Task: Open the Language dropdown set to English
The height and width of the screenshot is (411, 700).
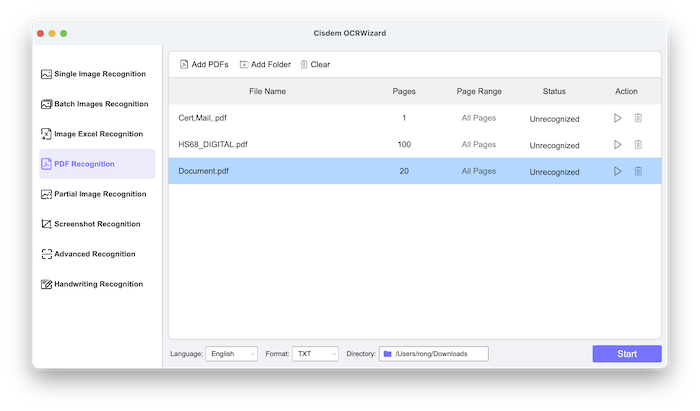Action: click(x=231, y=354)
